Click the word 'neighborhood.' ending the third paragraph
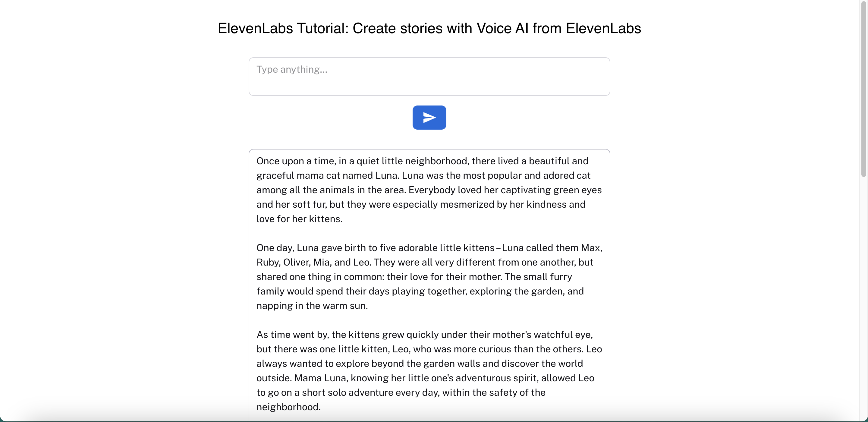Image resolution: width=868 pixels, height=422 pixels. pyautogui.click(x=288, y=407)
